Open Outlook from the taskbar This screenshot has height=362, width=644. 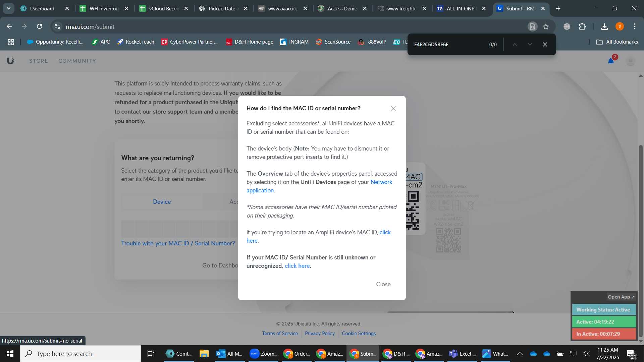(230, 354)
